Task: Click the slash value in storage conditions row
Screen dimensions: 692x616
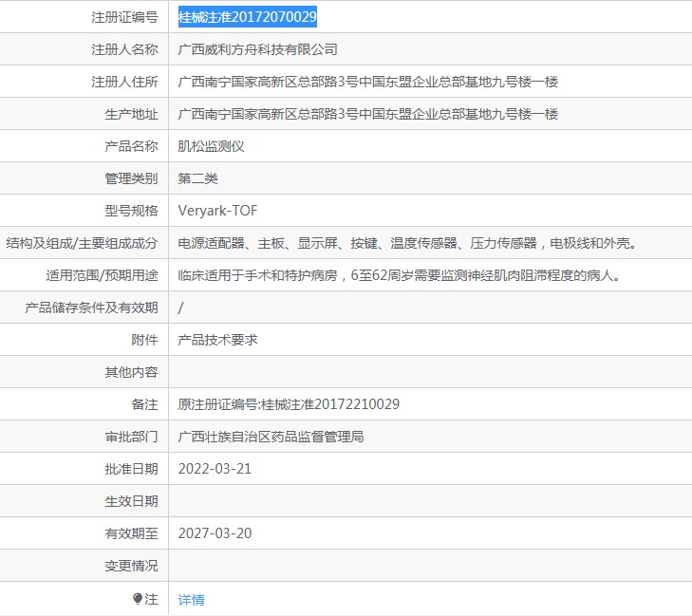Action: point(180,308)
